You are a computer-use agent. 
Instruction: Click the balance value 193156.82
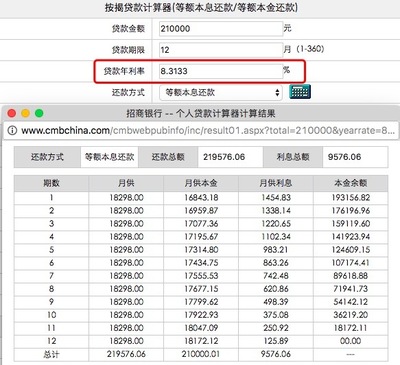[x=351, y=198]
